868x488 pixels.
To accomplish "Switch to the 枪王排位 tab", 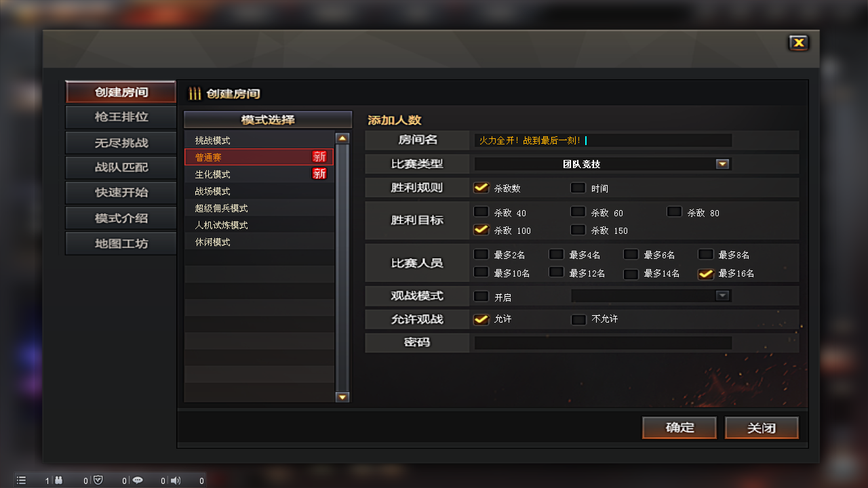I will [x=121, y=117].
